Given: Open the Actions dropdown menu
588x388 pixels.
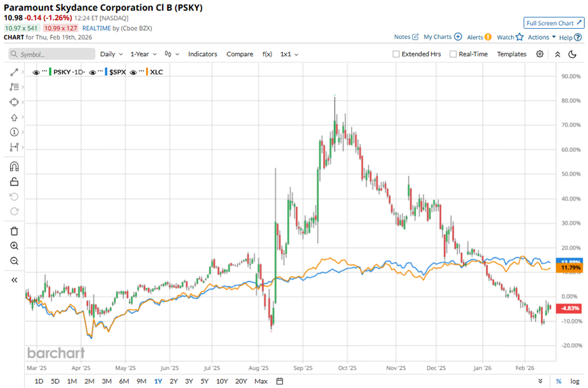Looking at the screenshot, I should click(x=541, y=37).
